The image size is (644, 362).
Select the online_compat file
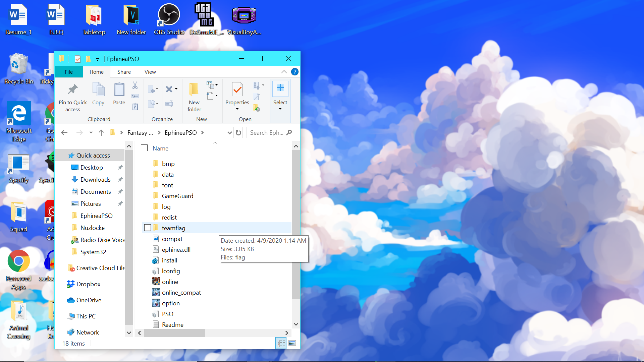[181, 292]
